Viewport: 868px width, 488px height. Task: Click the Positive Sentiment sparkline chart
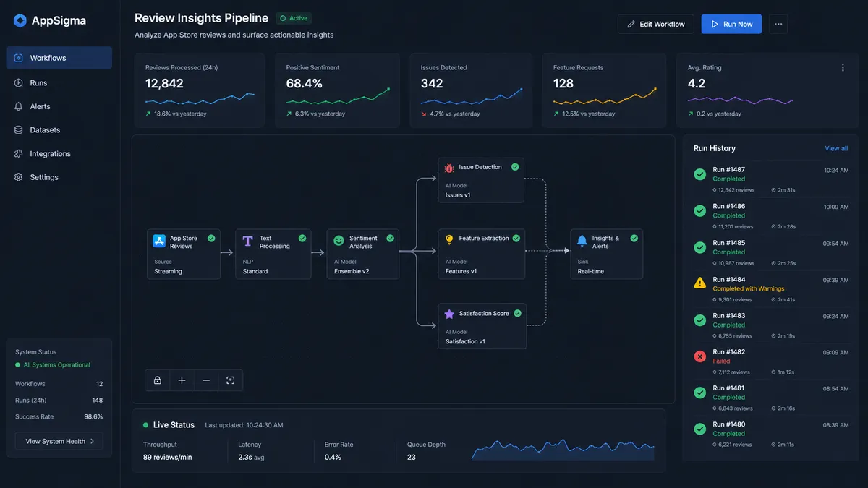click(338, 97)
